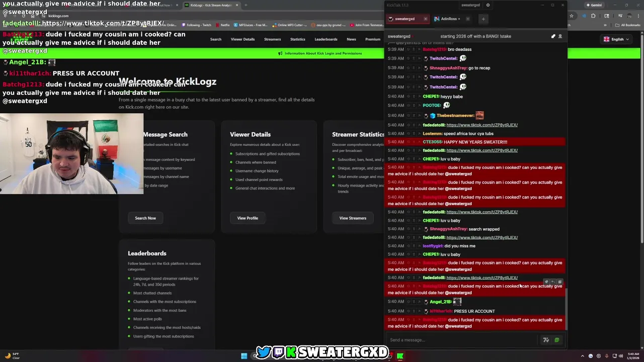Pin the hovered message via pin icon
Image resolution: width=644 pixels, height=362 pixels.
click(x=546, y=282)
